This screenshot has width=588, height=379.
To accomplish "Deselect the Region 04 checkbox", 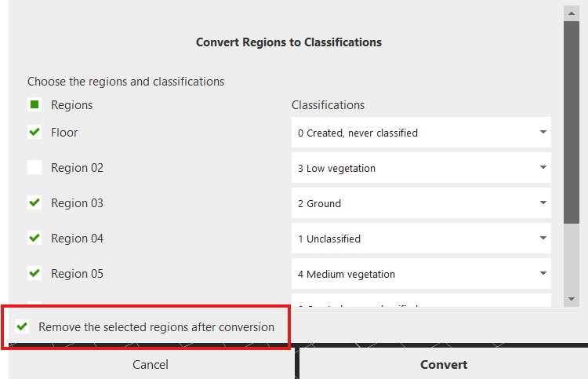I will click(34, 238).
